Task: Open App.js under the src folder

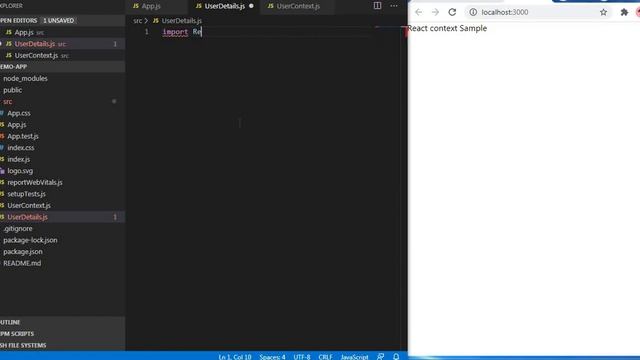Action: click(62, 124)
